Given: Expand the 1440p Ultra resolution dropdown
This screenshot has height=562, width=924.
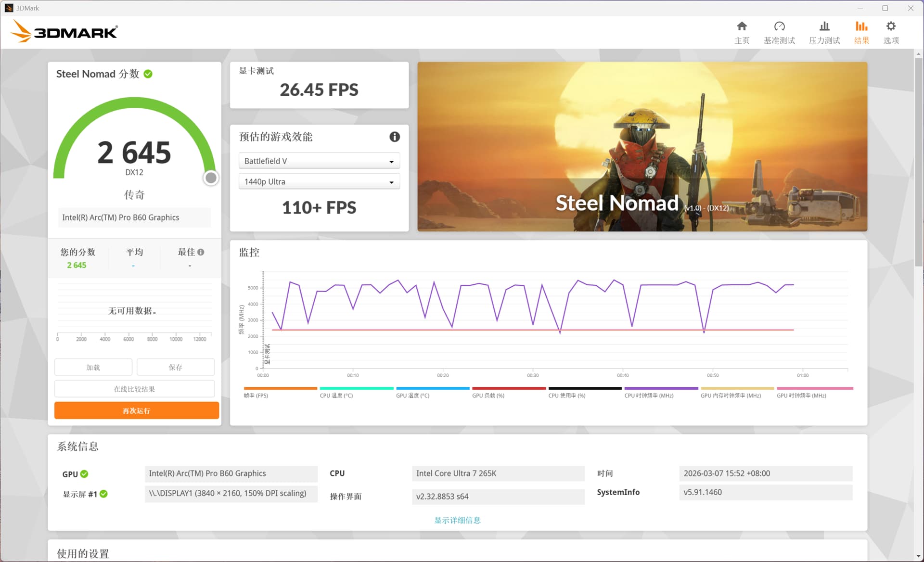Looking at the screenshot, I should pyautogui.click(x=319, y=182).
